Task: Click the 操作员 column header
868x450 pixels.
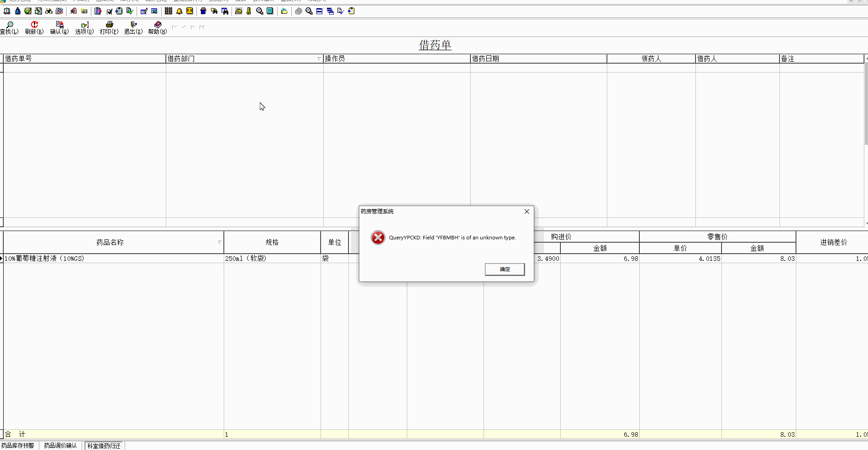Action: pyautogui.click(x=397, y=58)
